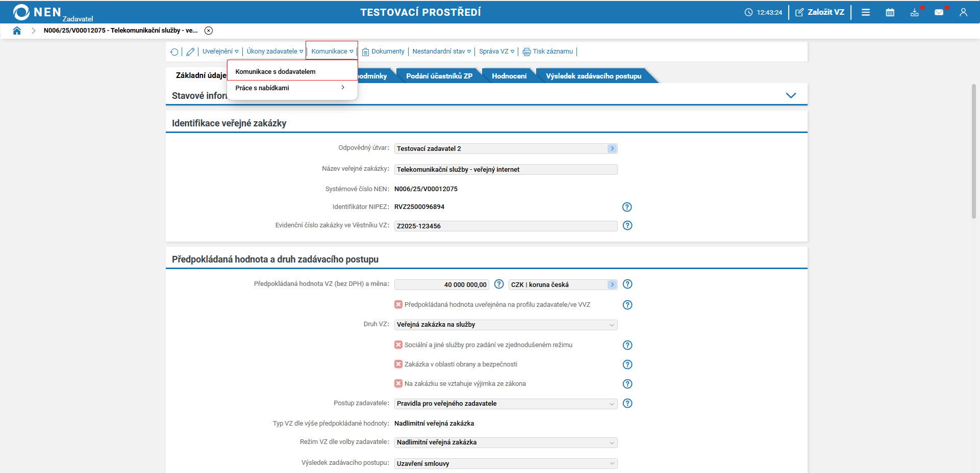Toggle Na zakázku se vztahuje výjimka checkbox

click(398, 383)
